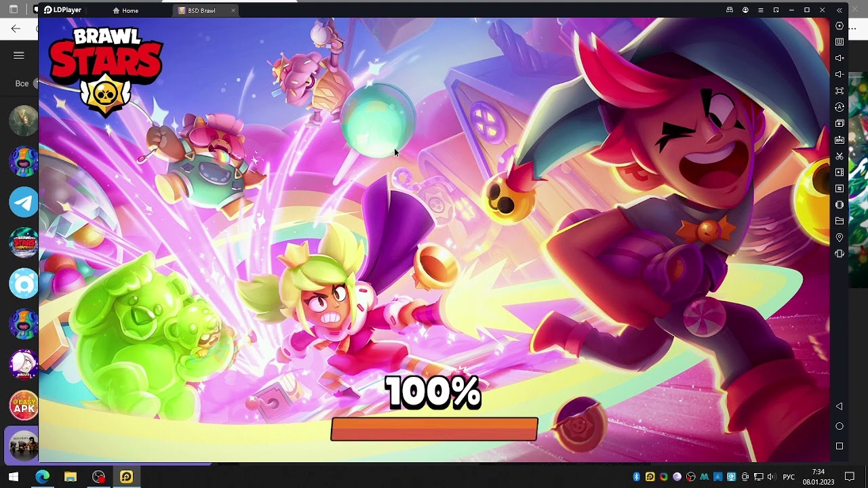Open hamburger menu in background window
The width and height of the screenshot is (868, 488).
pos(19,56)
